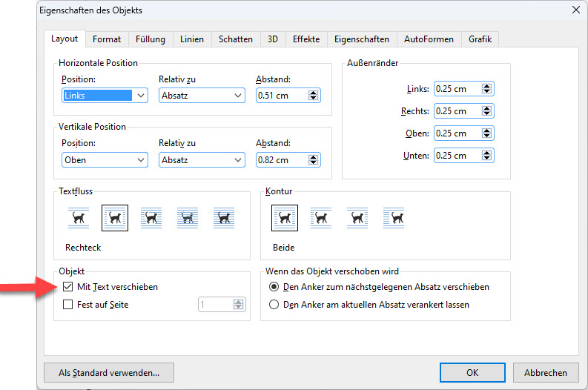This screenshot has height=390, width=588.
Task: Select the behind-text wrap icon in Textfluss
Action: 188,218
